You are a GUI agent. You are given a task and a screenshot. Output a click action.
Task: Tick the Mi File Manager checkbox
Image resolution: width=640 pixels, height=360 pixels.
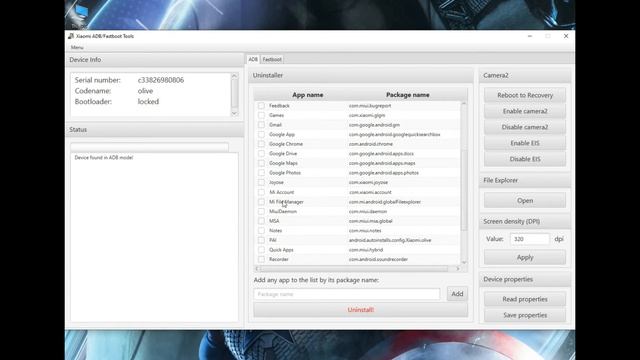pyautogui.click(x=261, y=202)
